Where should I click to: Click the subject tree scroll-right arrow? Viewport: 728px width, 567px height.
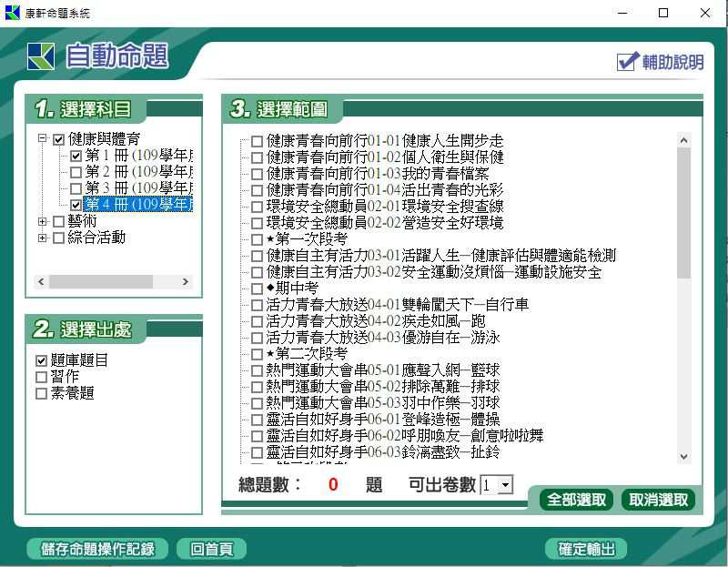(x=186, y=282)
